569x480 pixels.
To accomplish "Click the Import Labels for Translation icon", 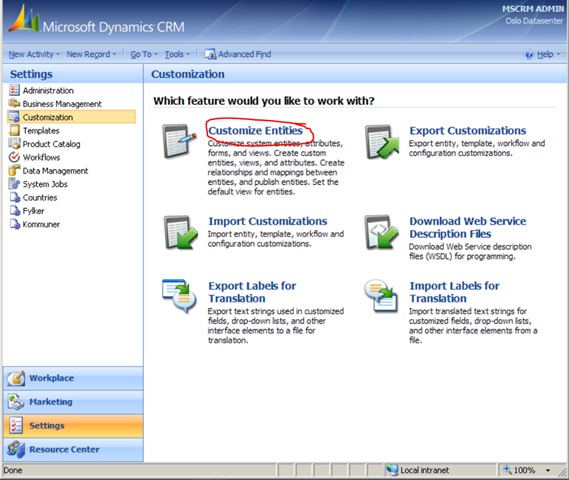I will click(381, 296).
